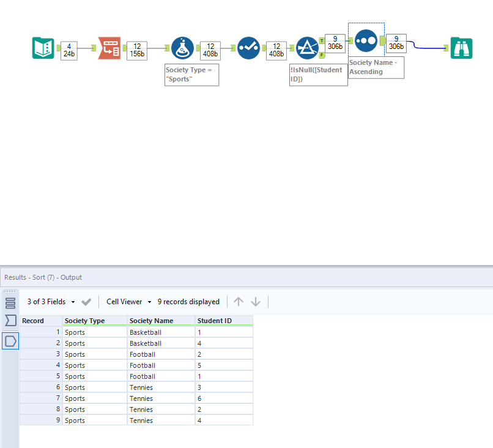The height and width of the screenshot is (448, 493).
Task: Select the Sort tool node
Action: [x=366, y=41]
